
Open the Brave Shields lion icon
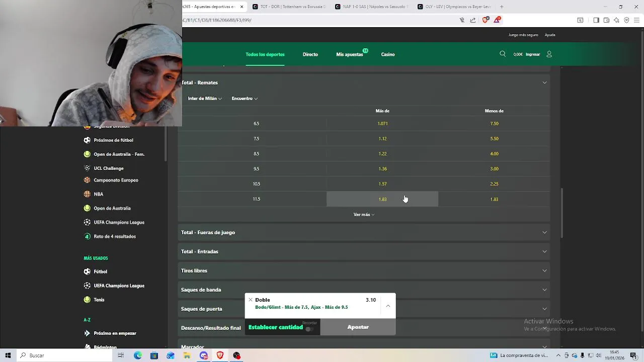coord(485,20)
